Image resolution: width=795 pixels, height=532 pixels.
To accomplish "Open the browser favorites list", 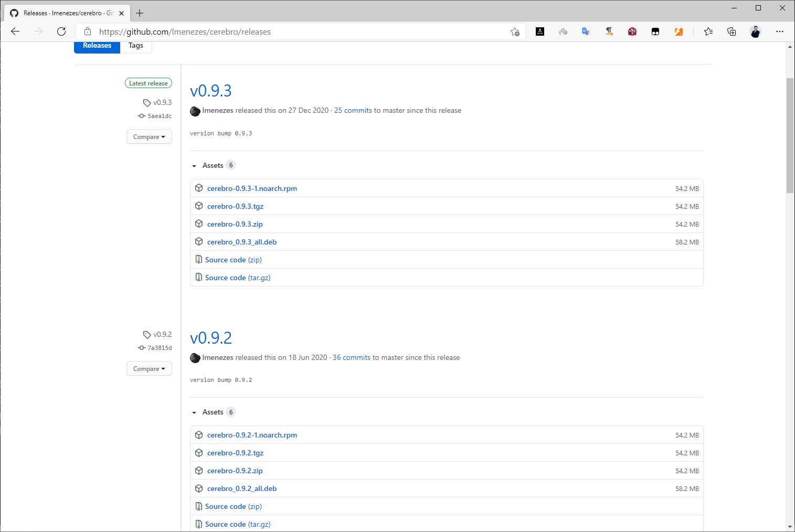I will click(708, 31).
